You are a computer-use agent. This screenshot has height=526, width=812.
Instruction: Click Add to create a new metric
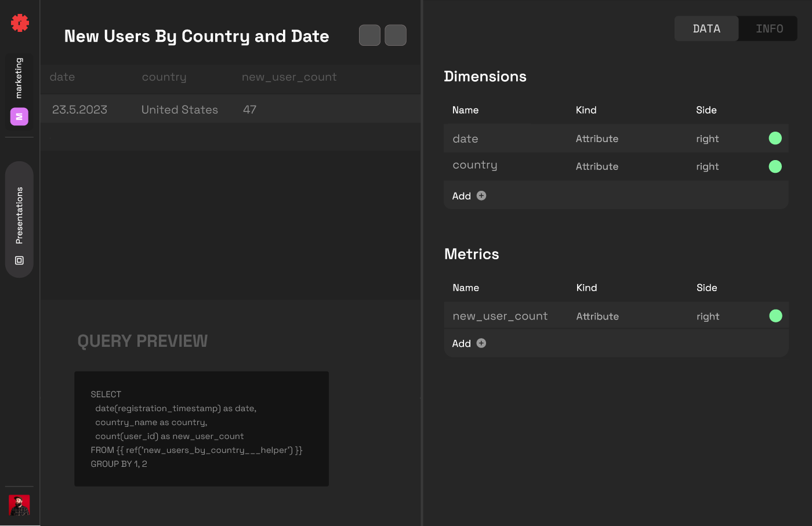click(x=460, y=343)
